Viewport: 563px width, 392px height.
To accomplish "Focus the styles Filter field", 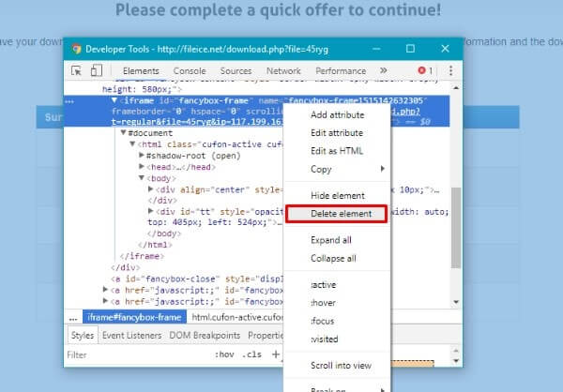I will 136,355.
